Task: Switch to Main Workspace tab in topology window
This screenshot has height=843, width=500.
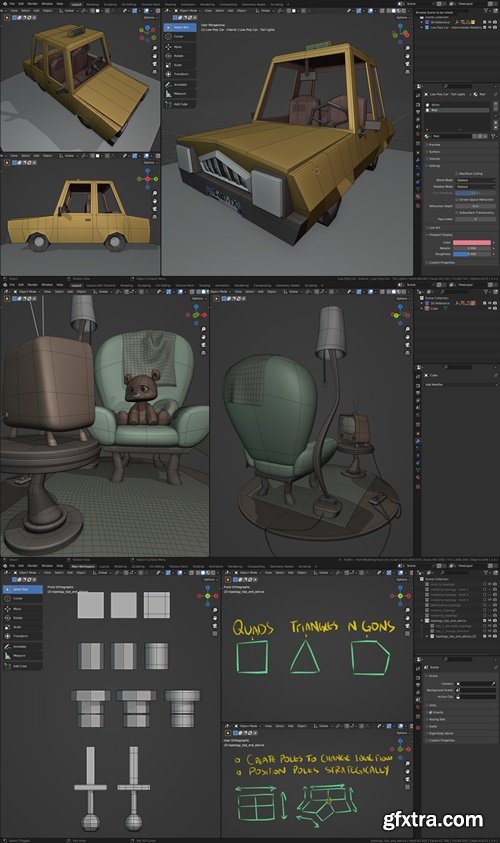Action: pos(83,566)
